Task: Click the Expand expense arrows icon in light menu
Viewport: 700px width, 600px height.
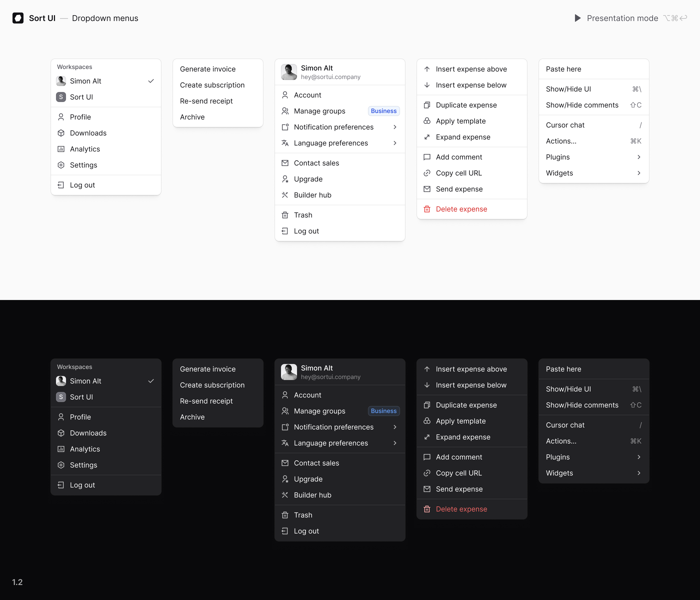Action: coord(427,137)
